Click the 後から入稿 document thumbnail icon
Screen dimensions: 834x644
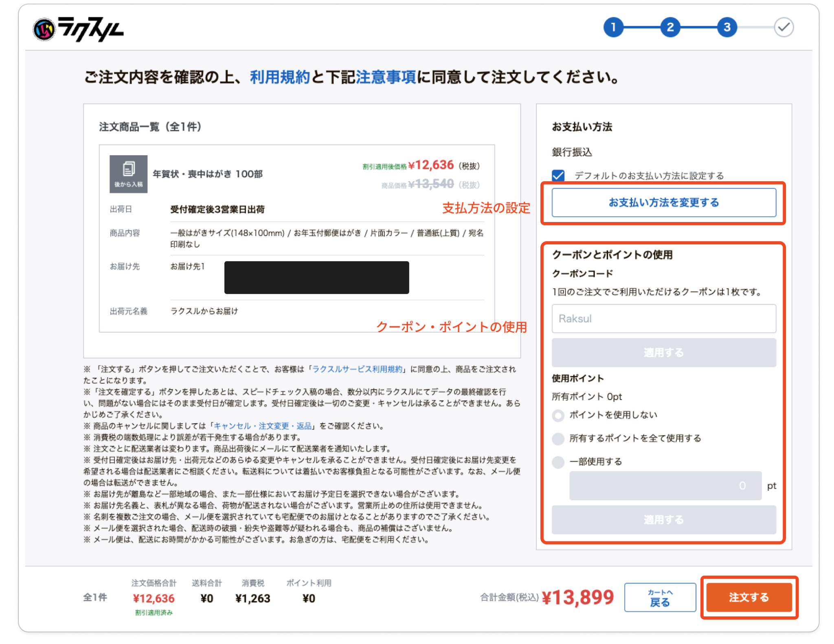(x=128, y=174)
